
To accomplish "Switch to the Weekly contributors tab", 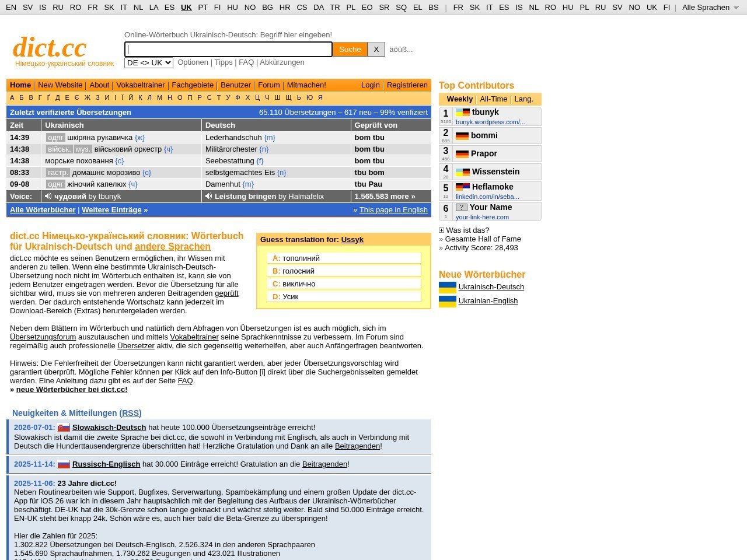I will pos(460,99).
